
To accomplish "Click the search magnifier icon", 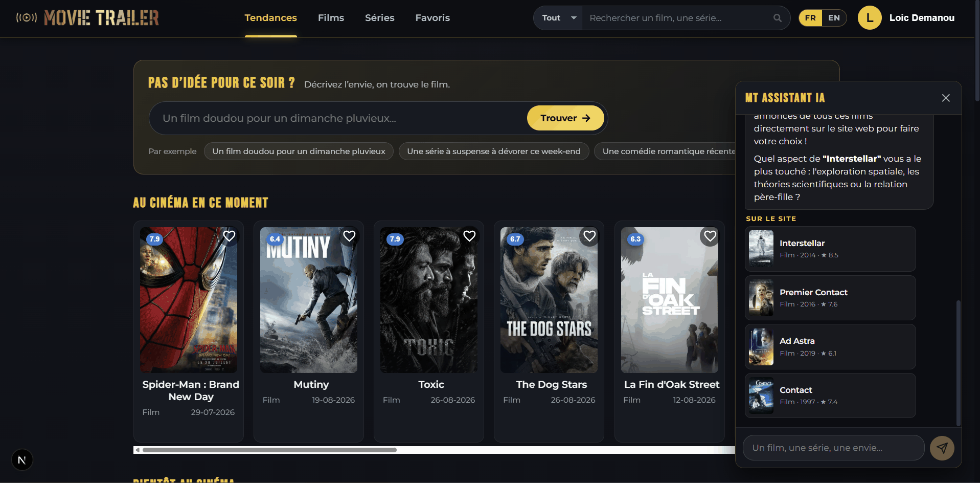I will coord(778,18).
